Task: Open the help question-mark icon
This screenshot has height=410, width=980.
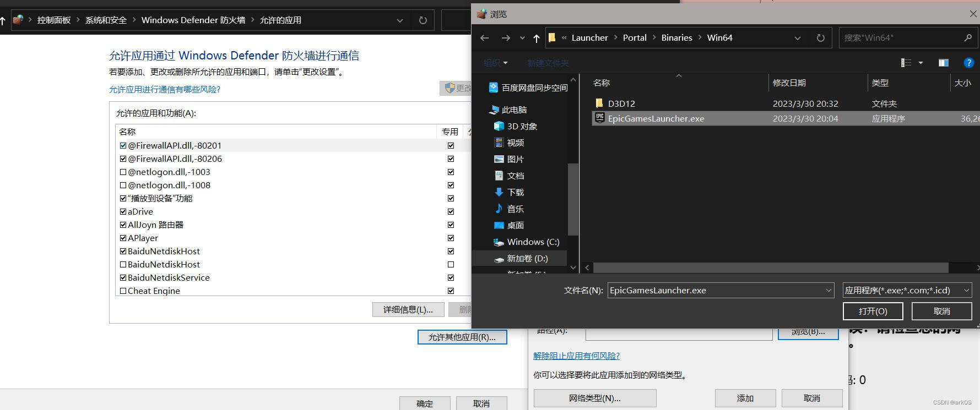Action: click(968, 63)
